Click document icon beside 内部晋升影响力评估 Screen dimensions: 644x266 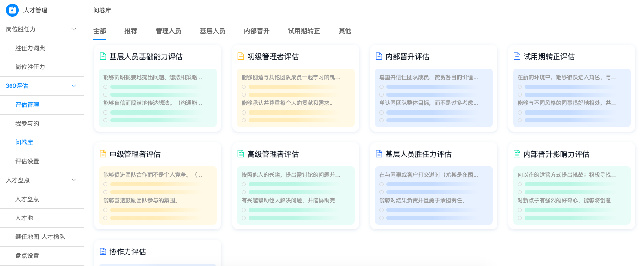coord(517,154)
